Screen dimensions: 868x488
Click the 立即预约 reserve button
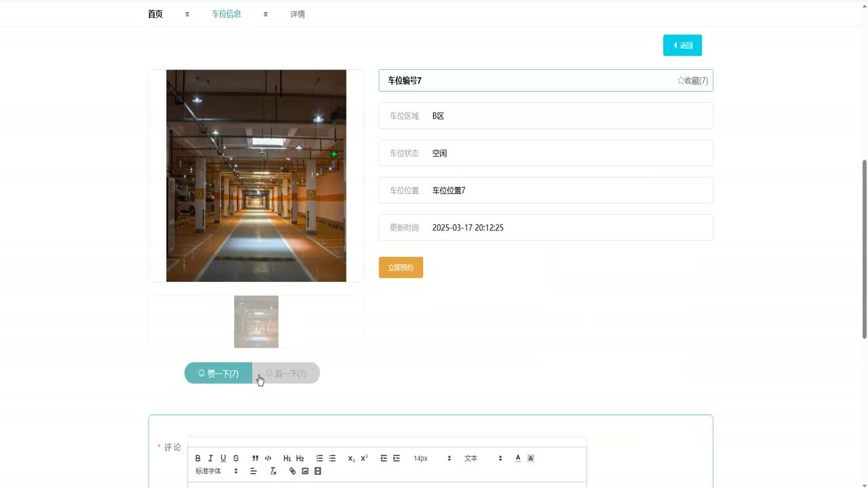coord(401,268)
